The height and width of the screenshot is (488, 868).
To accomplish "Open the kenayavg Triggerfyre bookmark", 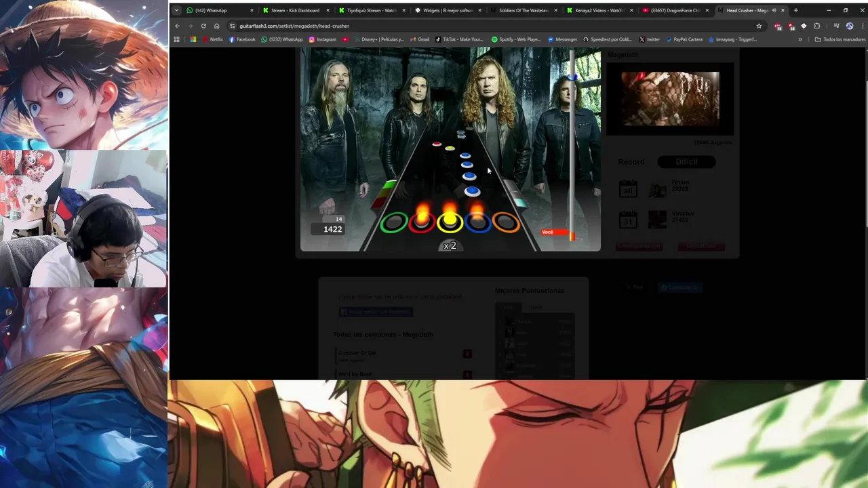I will (x=732, y=39).
